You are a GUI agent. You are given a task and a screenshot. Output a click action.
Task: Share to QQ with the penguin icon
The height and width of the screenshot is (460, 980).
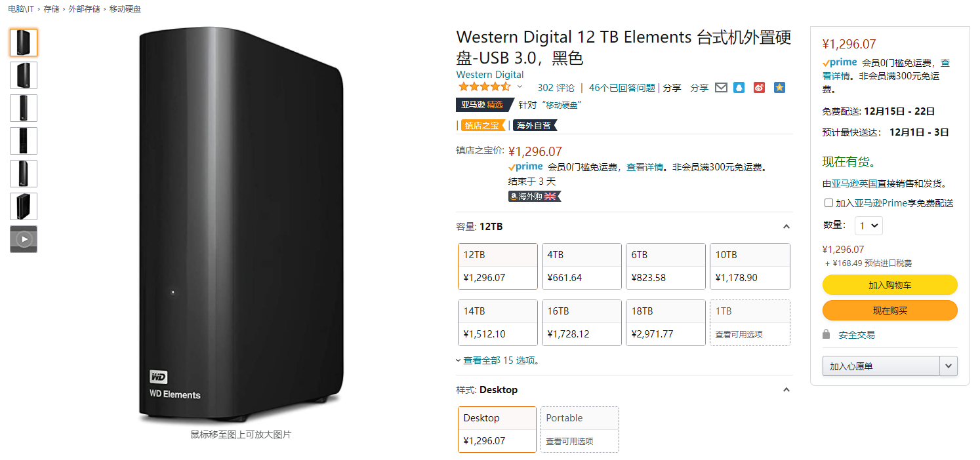point(739,88)
